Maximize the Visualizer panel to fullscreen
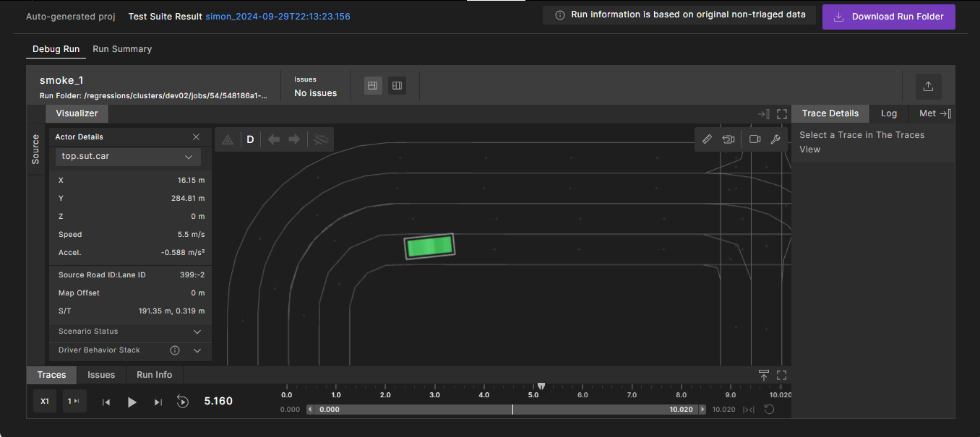The height and width of the screenshot is (437, 980). point(782,114)
